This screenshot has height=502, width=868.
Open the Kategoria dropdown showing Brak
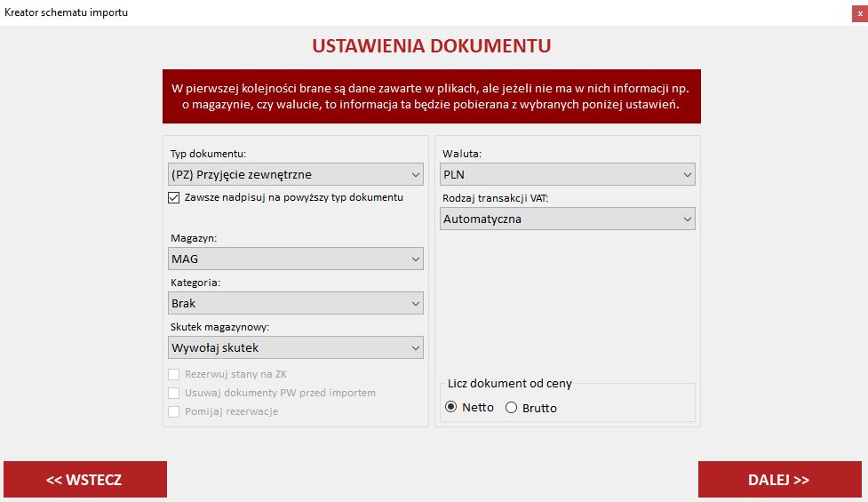[296, 303]
